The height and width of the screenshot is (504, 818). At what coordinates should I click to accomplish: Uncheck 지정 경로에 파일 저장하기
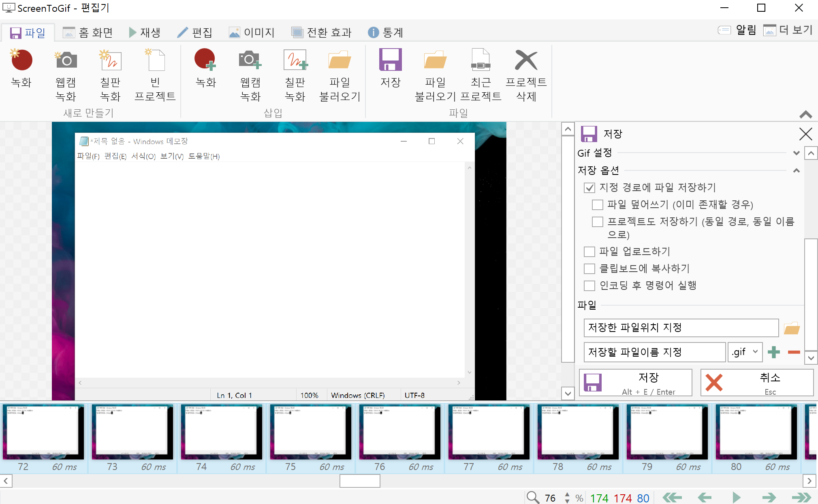click(x=589, y=188)
